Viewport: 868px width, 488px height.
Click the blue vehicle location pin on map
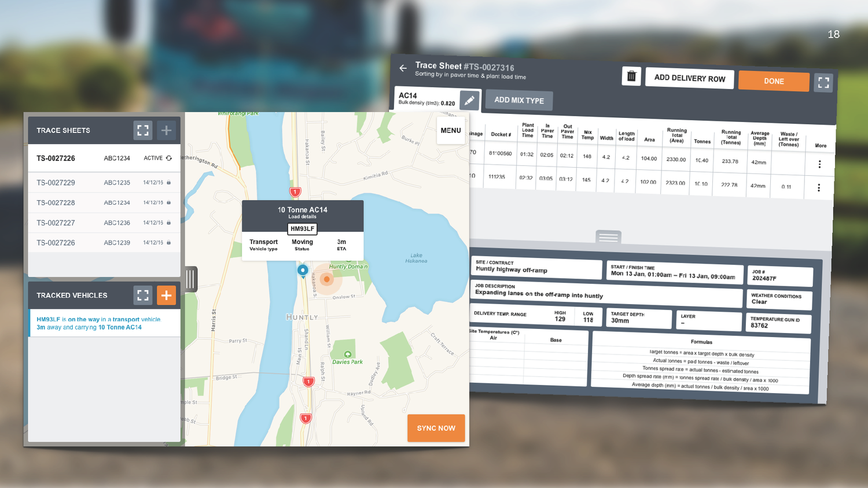303,270
